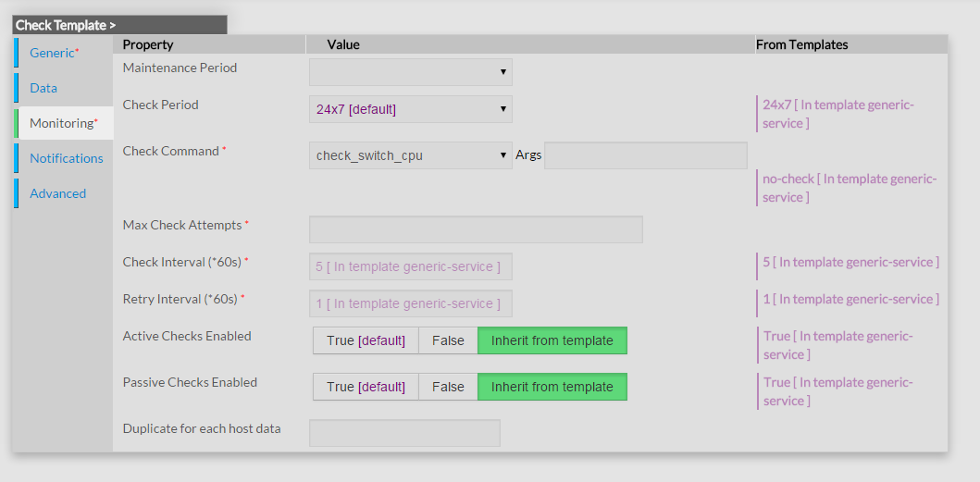Set Passive Checks to Inherit from template
980x482 pixels.
pyautogui.click(x=552, y=387)
